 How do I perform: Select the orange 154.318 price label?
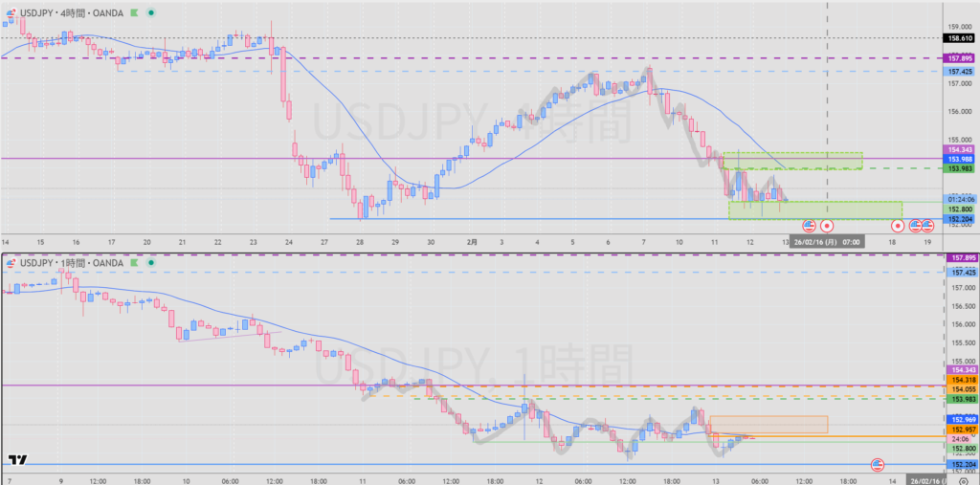pos(960,380)
